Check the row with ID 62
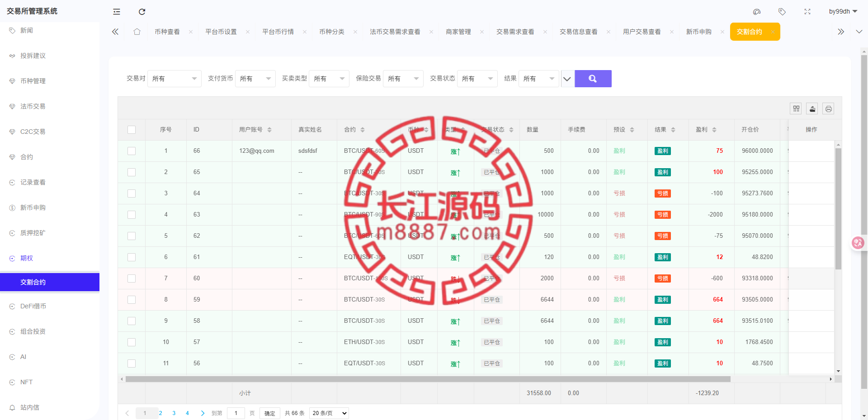This screenshot has width=868, height=420. point(132,236)
